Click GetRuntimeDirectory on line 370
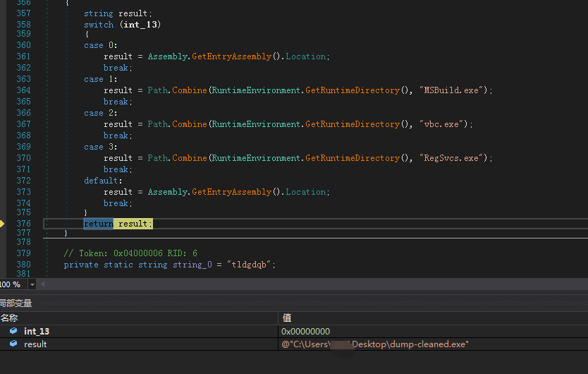The image size is (588, 374). (353, 158)
